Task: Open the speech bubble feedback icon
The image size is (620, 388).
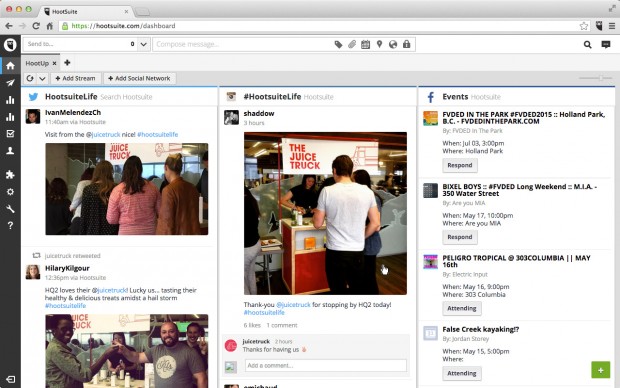Action: pos(606,44)
